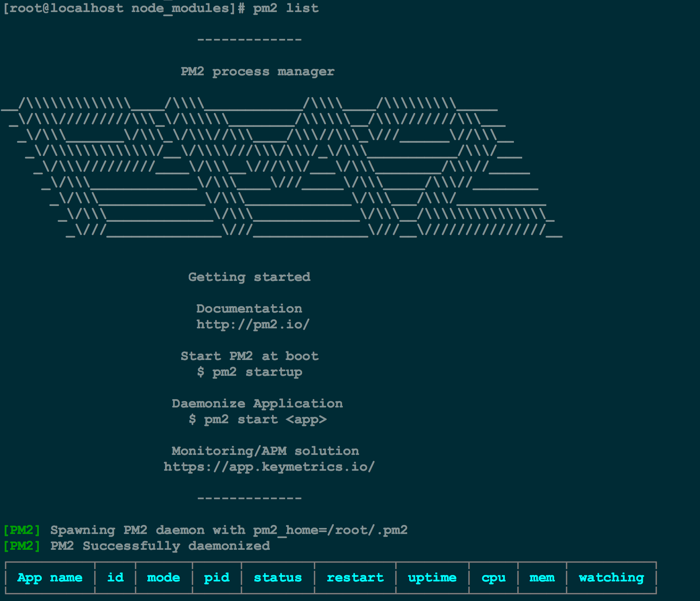
Task: Click the 'Monitoring/APM solution' line
Action: [x=265, y=451]
